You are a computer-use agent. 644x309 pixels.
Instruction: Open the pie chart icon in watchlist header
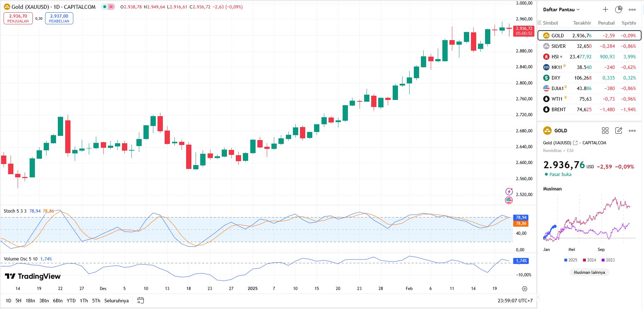click(619, 10)
